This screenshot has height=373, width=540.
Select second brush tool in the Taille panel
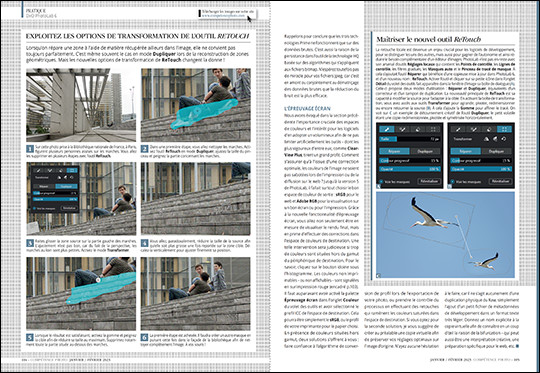402,129
